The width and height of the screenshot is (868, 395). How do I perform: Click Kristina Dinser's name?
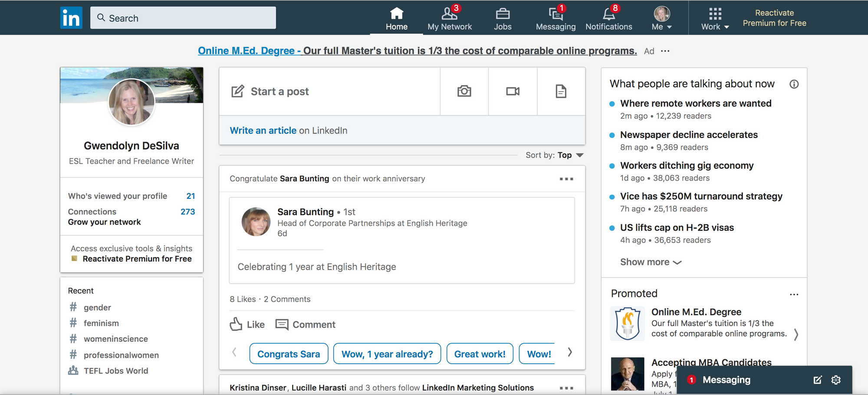pyautogui.click(x=258, y=388)
